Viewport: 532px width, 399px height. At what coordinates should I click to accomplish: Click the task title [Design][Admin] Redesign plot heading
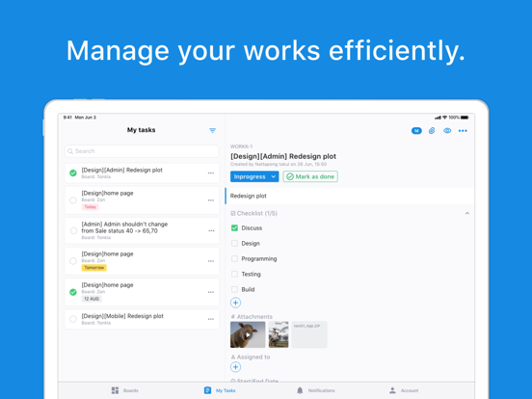click(283, 156)
